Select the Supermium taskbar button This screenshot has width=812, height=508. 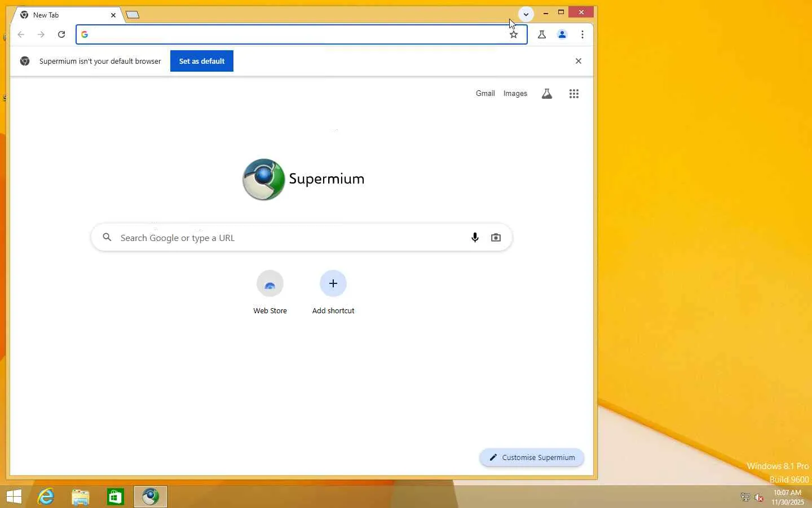[151, 497]
